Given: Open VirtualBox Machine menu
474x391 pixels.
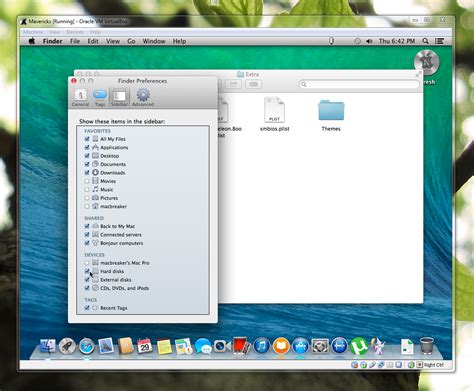Looking at the screenshot, I should coord(33,32).
